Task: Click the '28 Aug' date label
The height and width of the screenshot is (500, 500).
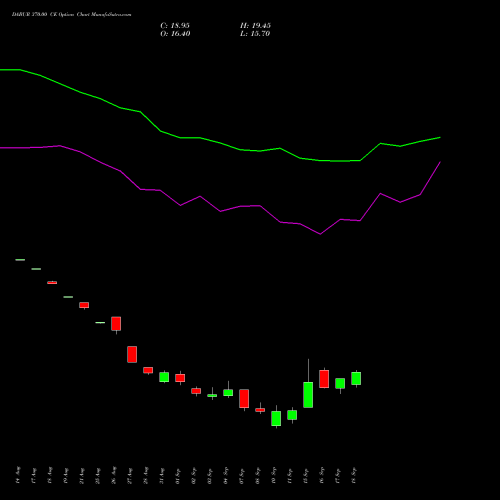Action: pyautogui.click(x=146, y=476)
